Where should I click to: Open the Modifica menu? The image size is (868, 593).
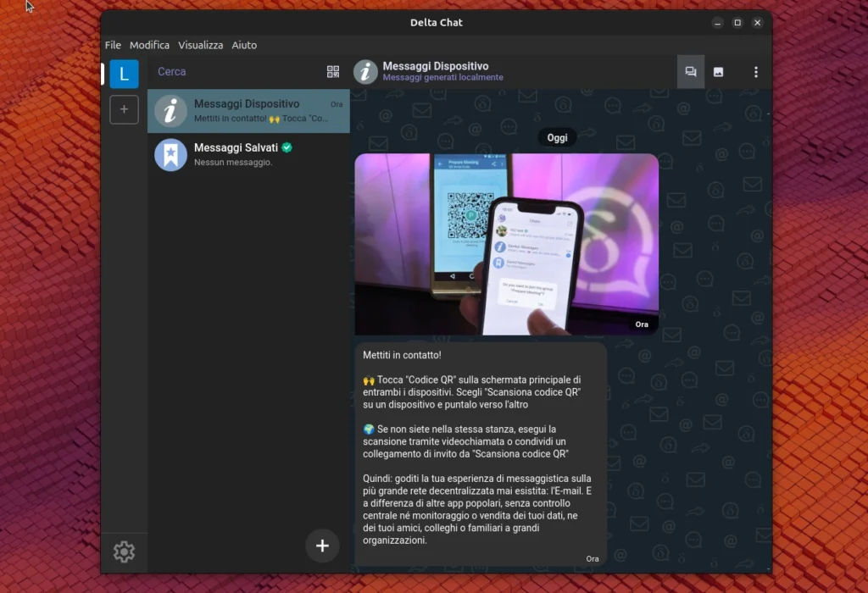pyautogui.click(x=149, y=45)
